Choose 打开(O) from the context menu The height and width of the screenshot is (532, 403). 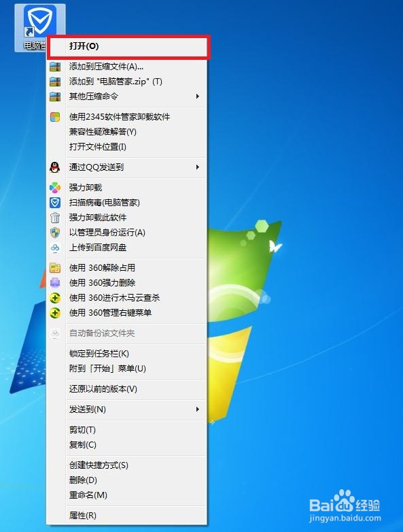(x=127, y=46)
